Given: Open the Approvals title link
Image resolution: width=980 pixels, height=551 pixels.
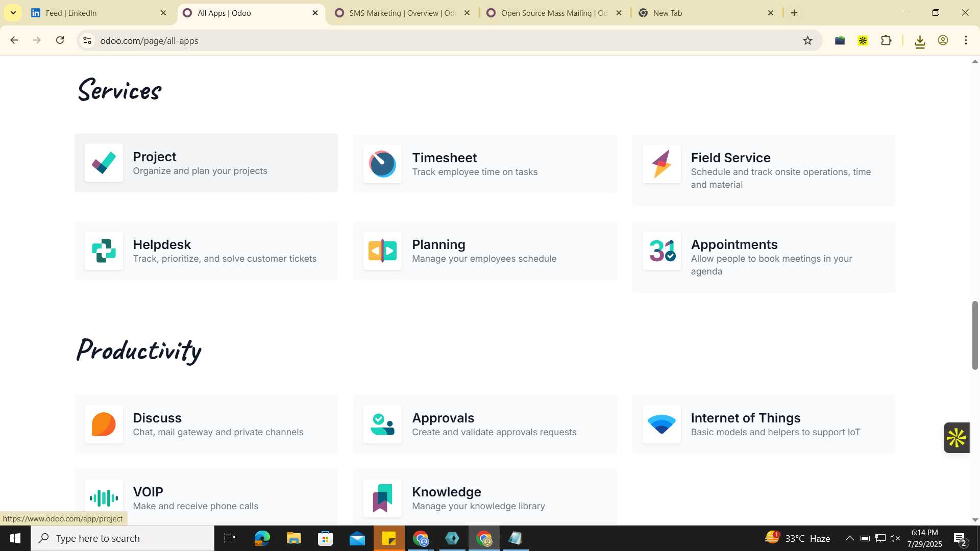Looking at the screenshot, I should pos(443,418).
